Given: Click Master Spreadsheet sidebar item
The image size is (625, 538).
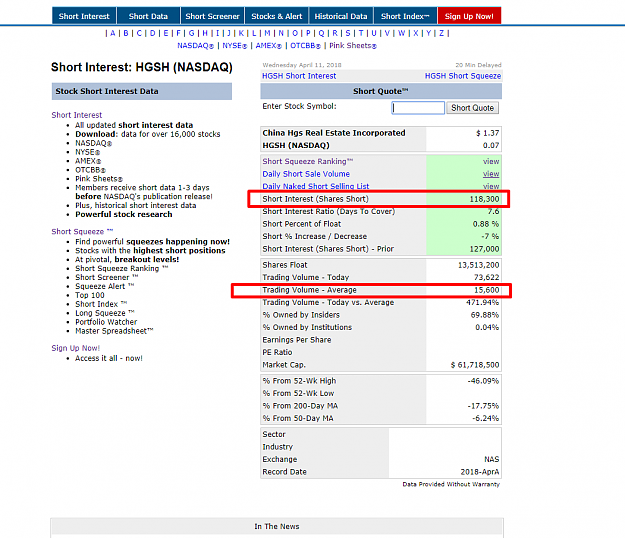Looking at the screenshot, I should click(114, 331).
